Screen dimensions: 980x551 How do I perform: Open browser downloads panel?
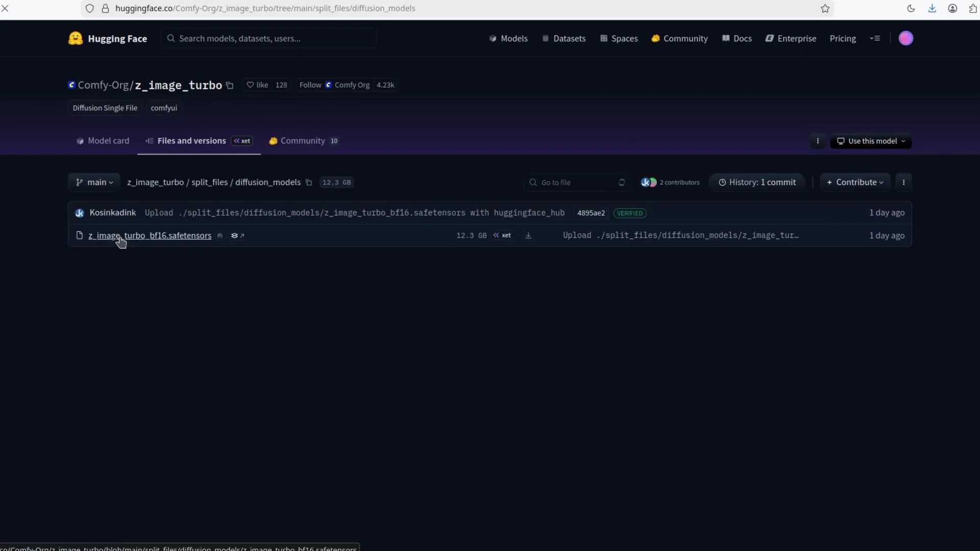932,9
